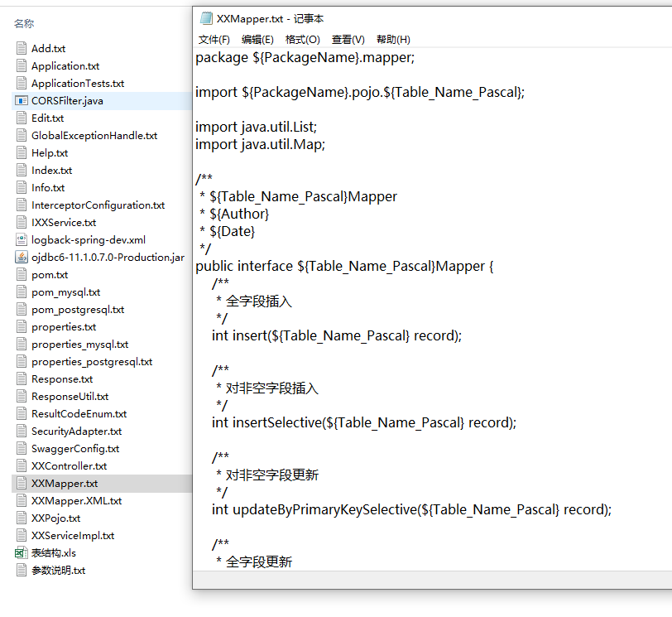Click the int insertSelective method line
672x617 pixels.
tap(364, 422)
